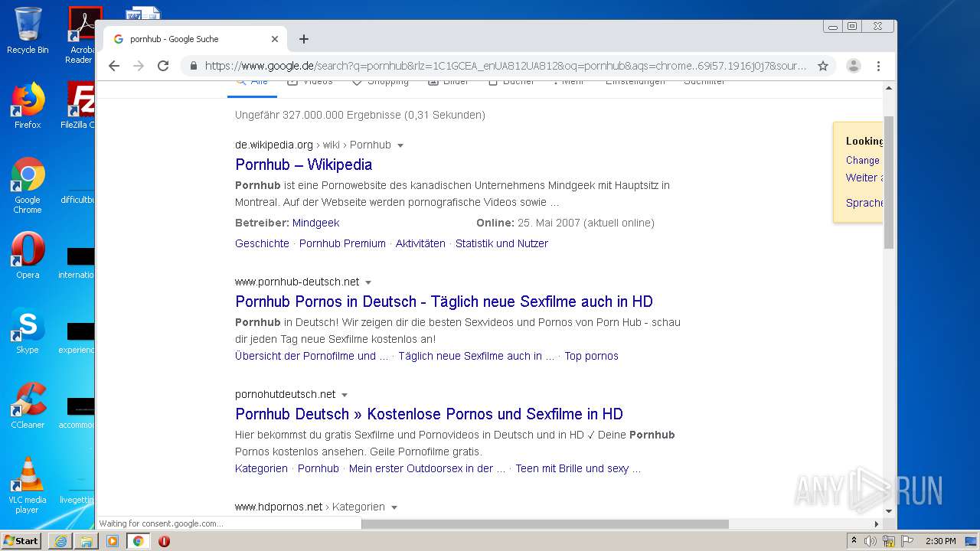Expand dropdown arrow next to de.wikipedia.org
980x551 pixels.
point(400,145)
